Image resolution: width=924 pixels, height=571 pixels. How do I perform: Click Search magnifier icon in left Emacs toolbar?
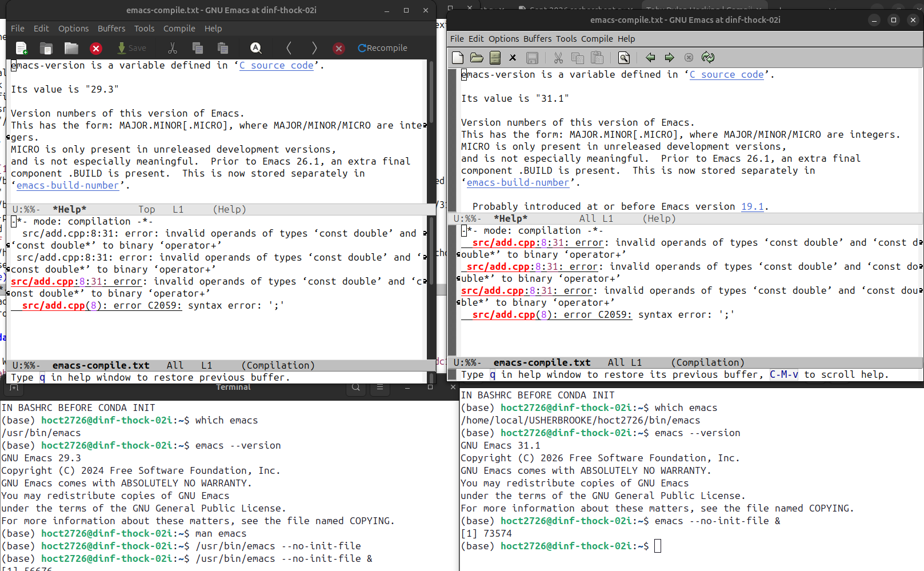256,48
